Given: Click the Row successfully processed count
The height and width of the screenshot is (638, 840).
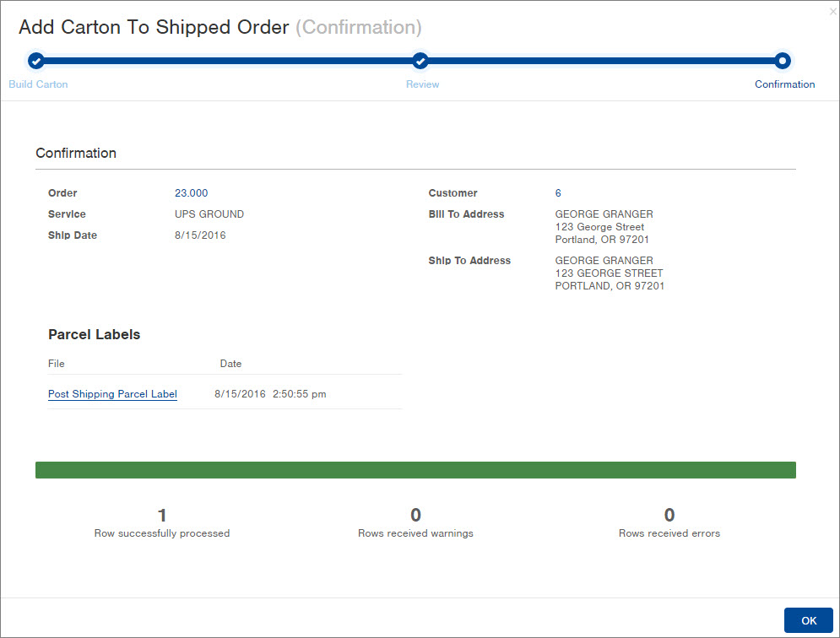Looking at the screenshot, I should (162, 516).
